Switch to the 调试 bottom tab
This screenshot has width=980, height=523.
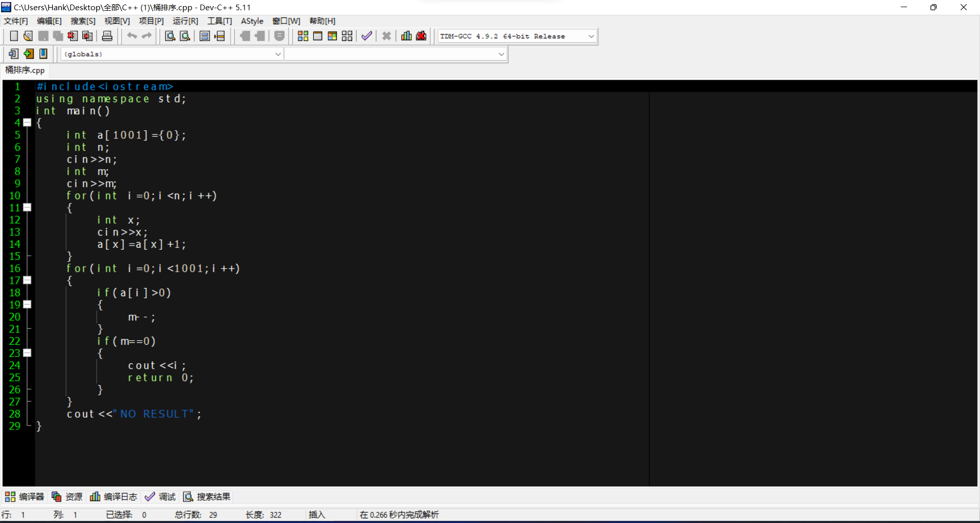coord(160,496)
